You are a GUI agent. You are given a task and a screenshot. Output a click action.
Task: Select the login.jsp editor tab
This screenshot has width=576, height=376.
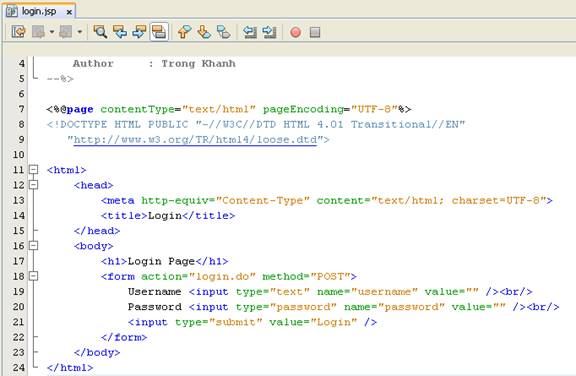pos(40,11)
